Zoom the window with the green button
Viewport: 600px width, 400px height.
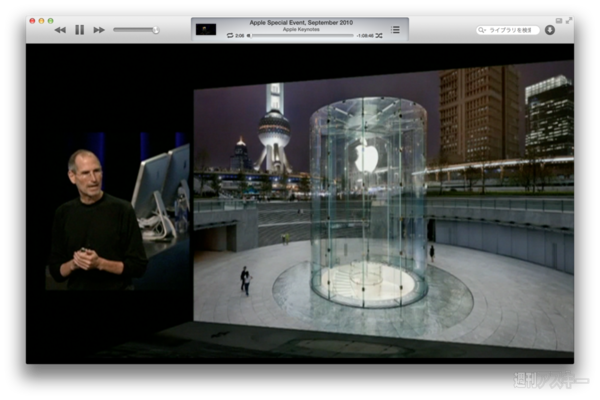[x=51, y=21]
